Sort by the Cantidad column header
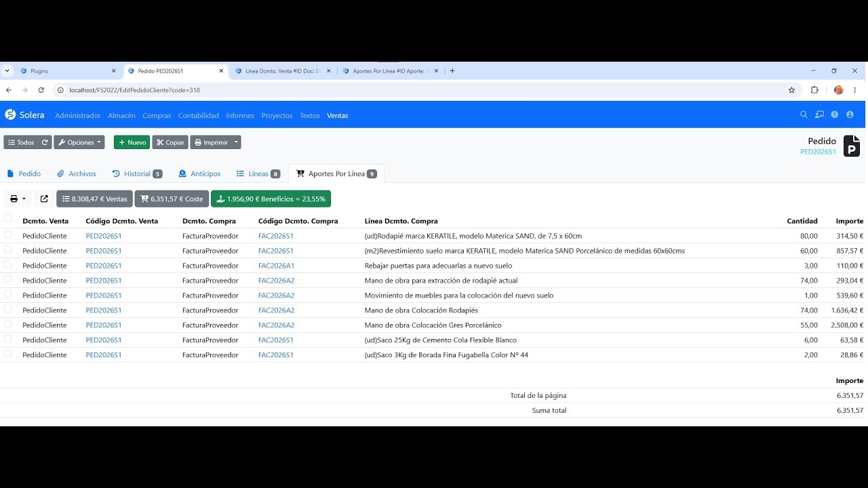 802,221
